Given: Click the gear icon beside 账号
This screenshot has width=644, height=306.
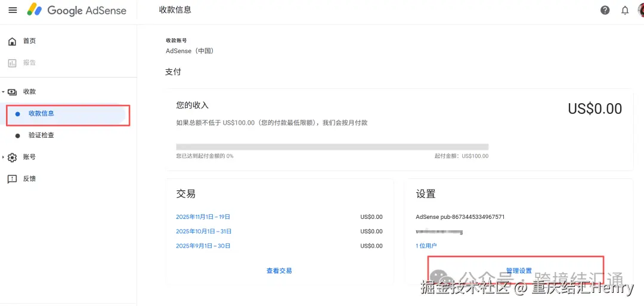Looking at the screenshot, I should click(x=13, y=157).
